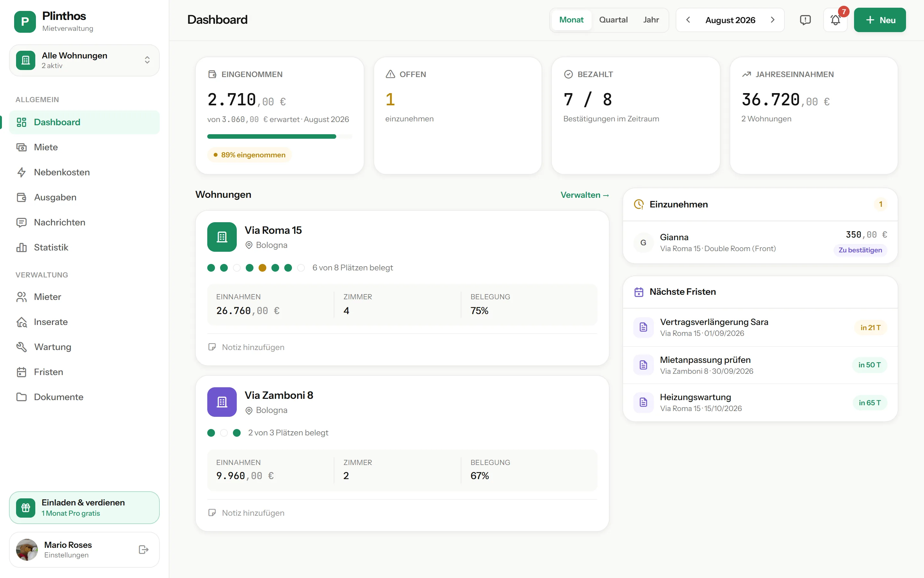The height and width of the screenshot is (578, 924).
Task: Click the Mietanpassung prüfen document icon
Action: pos(643,365)
